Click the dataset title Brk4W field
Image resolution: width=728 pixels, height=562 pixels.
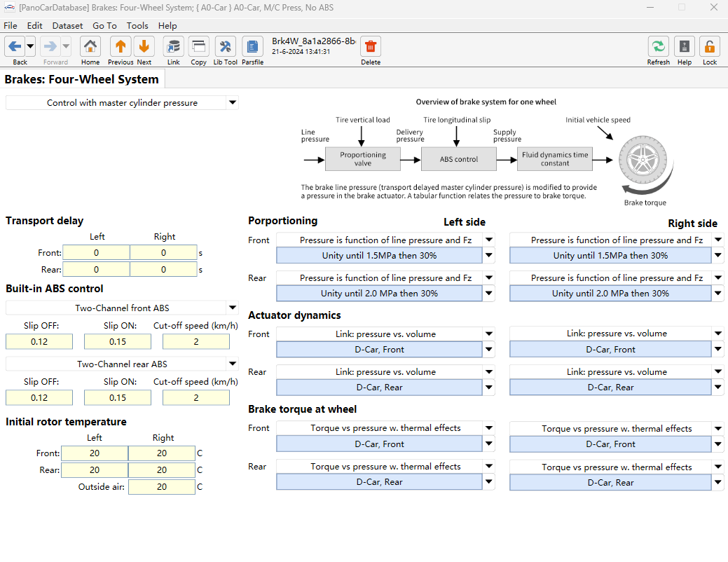coord(313,41)
